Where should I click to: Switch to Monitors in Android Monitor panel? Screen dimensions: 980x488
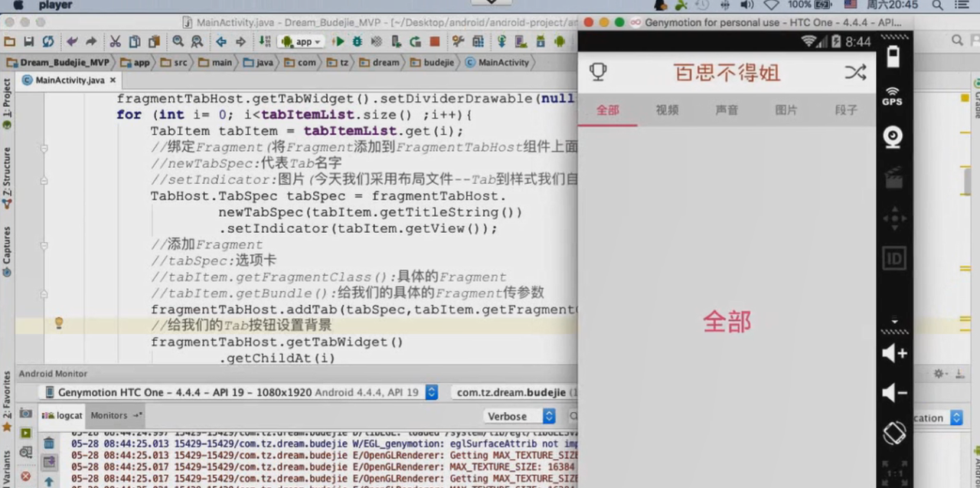pyautogui.click(x=109, y=415)
